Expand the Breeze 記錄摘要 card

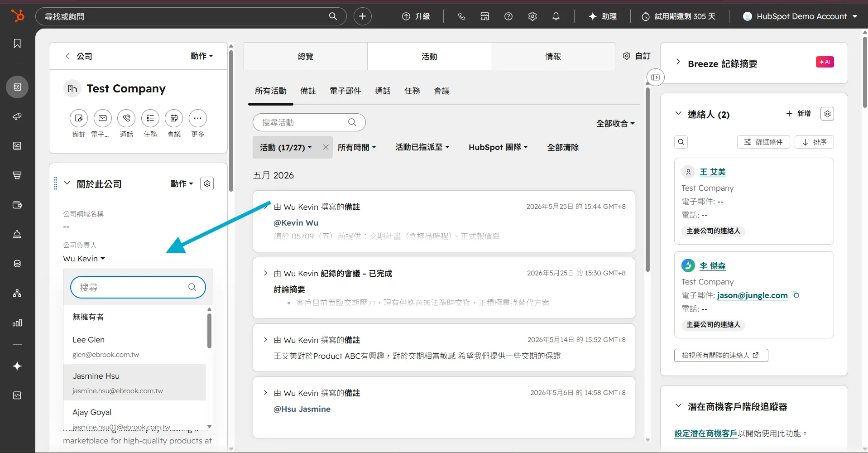[678, 62]
